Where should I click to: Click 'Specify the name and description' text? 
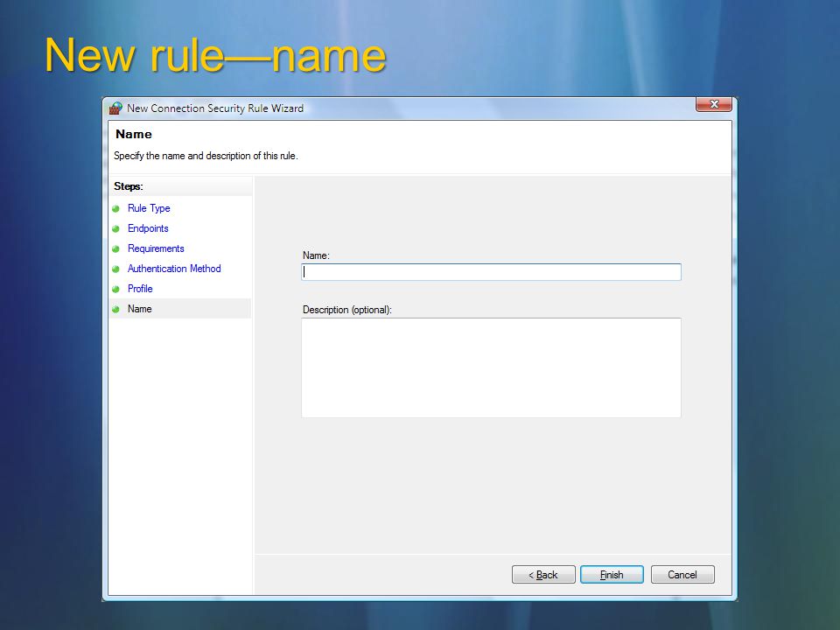[206, 156]
